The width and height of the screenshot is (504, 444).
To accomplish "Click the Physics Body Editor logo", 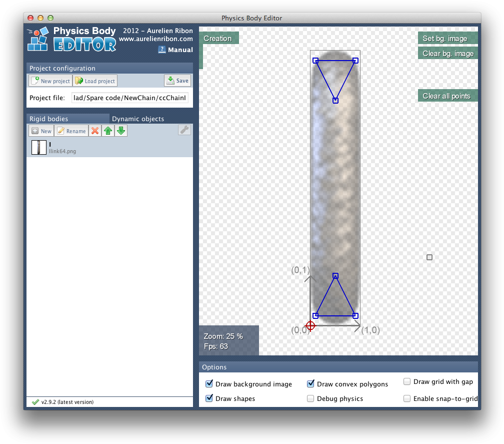I will pos(71,40).
